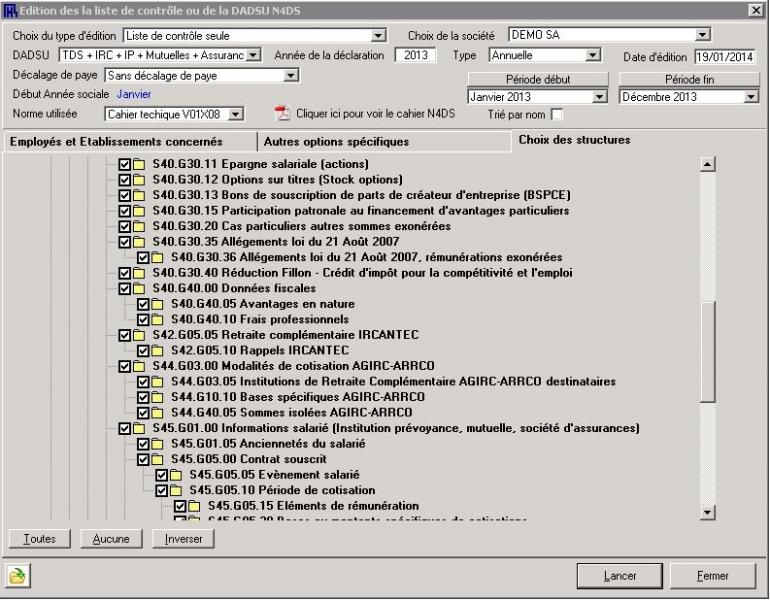Switch to Employés et Etablissements concernés tab
The image size is (770, 600).
[128, 141]
